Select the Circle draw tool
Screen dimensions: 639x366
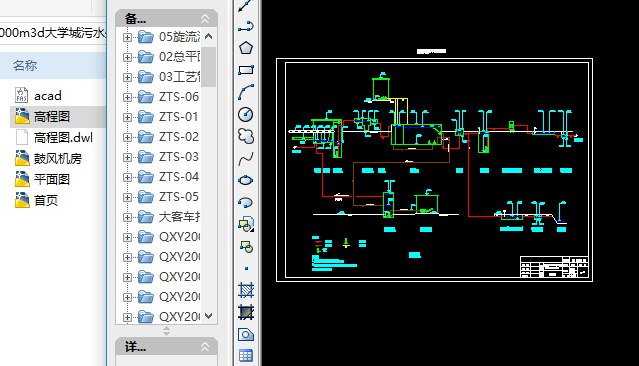click(246, 115)
